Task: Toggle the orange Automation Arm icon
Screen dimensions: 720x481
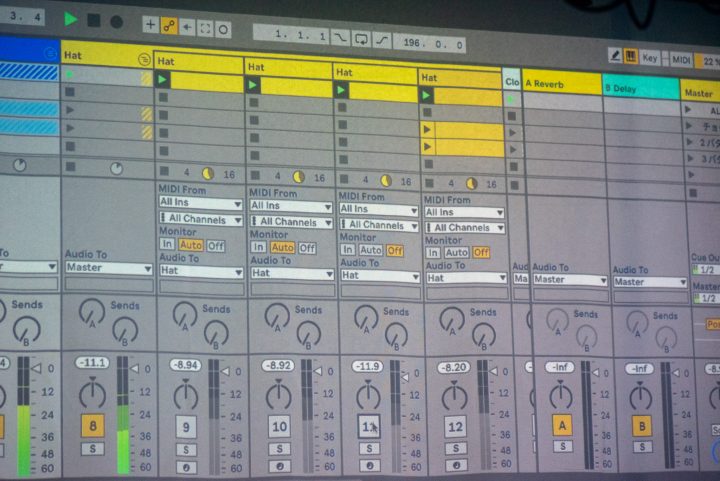Action: pyautogui.click(x=169, y=26)
